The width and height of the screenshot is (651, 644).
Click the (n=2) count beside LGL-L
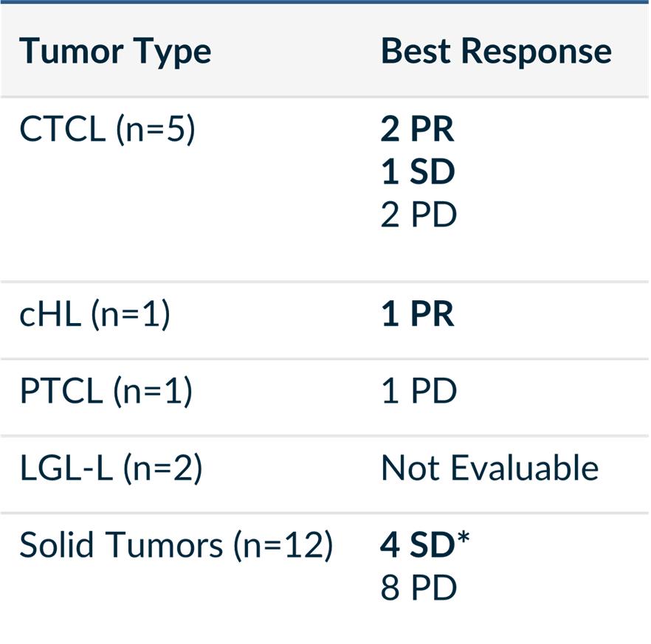162,468
